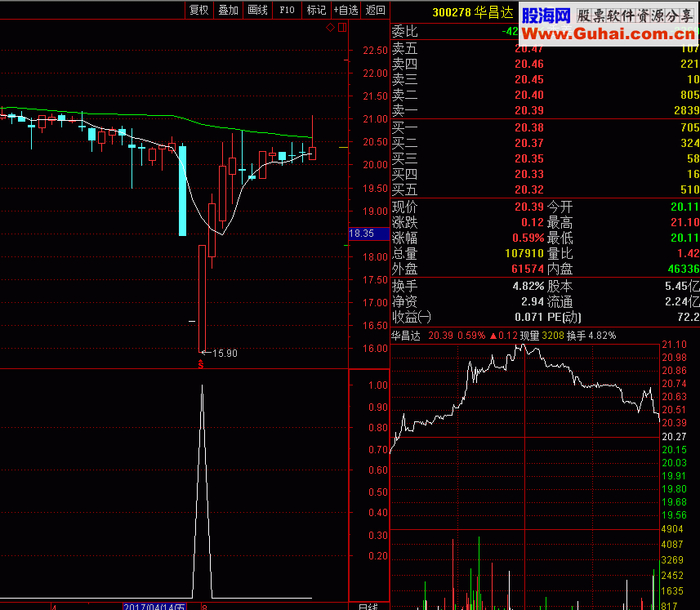Click the red split-panel icon above the chart
The height and width of the screenshot is (610, 700).
[x=342, y=28]
